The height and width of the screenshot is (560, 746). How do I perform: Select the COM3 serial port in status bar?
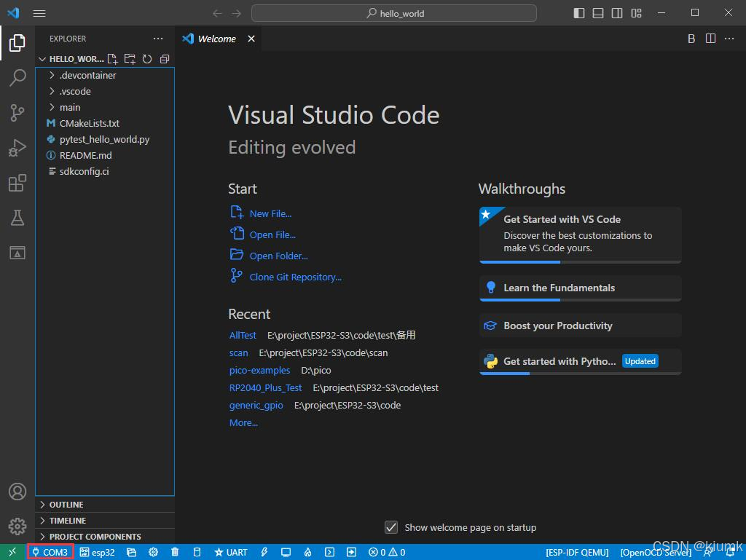point(50,552)
